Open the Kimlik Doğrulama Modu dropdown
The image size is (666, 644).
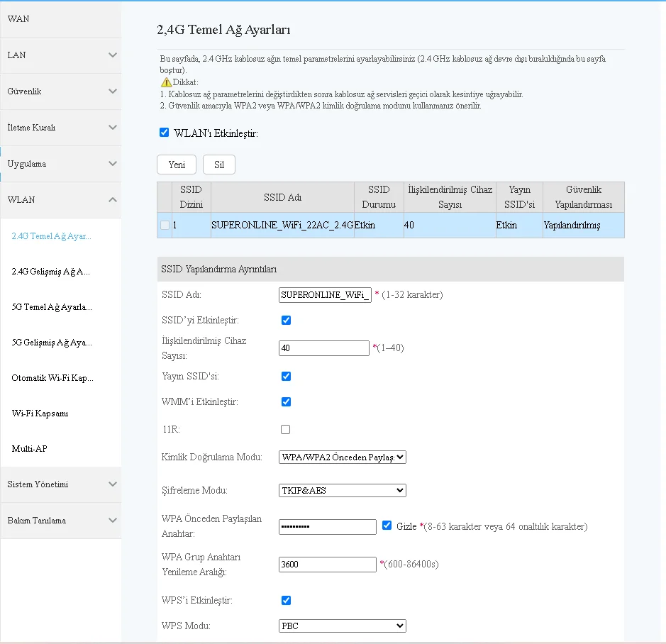(x=343, y=457)
